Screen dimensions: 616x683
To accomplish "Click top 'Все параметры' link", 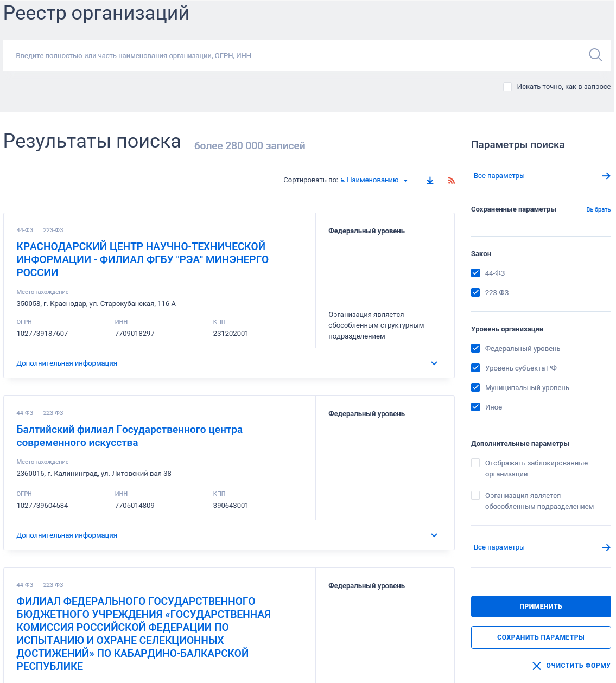I will click(499, 176).
